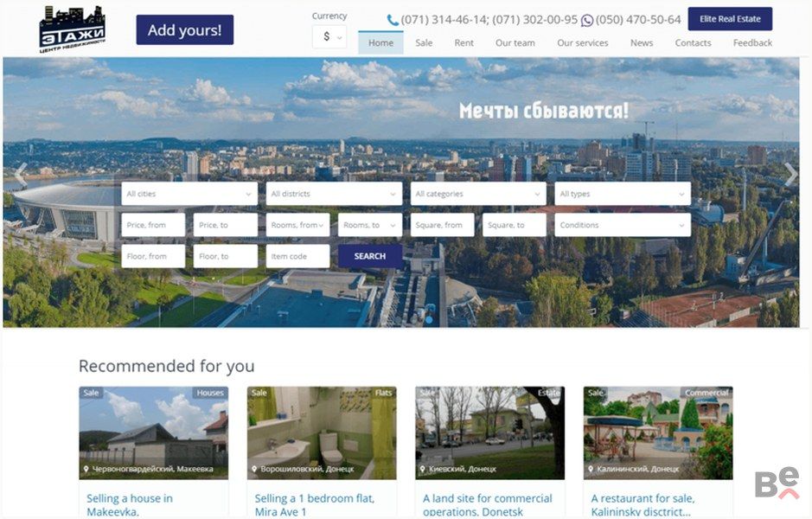
Task: Open the News menu item
Action: pos(642,43)
